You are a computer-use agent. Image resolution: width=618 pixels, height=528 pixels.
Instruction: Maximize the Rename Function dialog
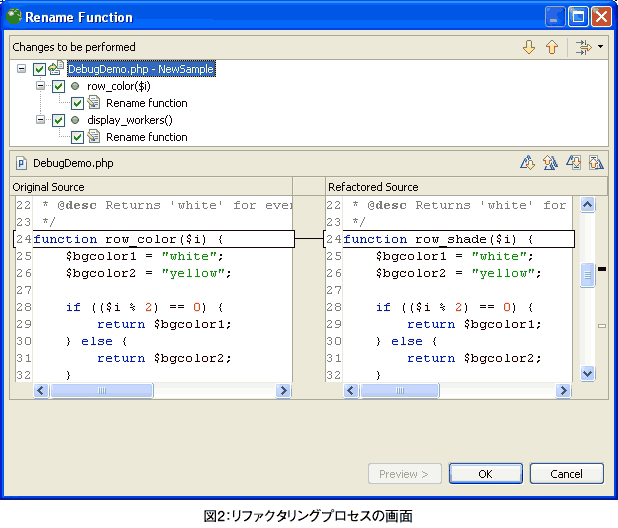click(x=578, y=17)
